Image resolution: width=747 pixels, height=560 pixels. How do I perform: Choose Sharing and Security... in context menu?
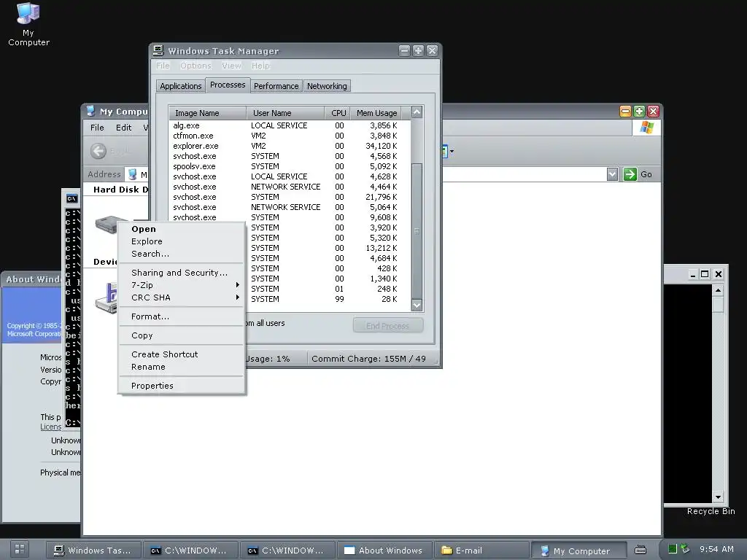[182, 273]
